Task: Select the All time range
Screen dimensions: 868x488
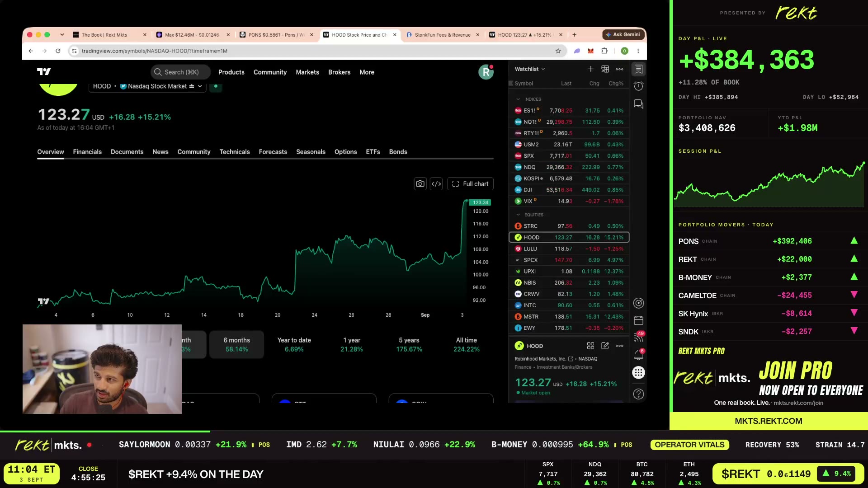Action: point(467,345)
